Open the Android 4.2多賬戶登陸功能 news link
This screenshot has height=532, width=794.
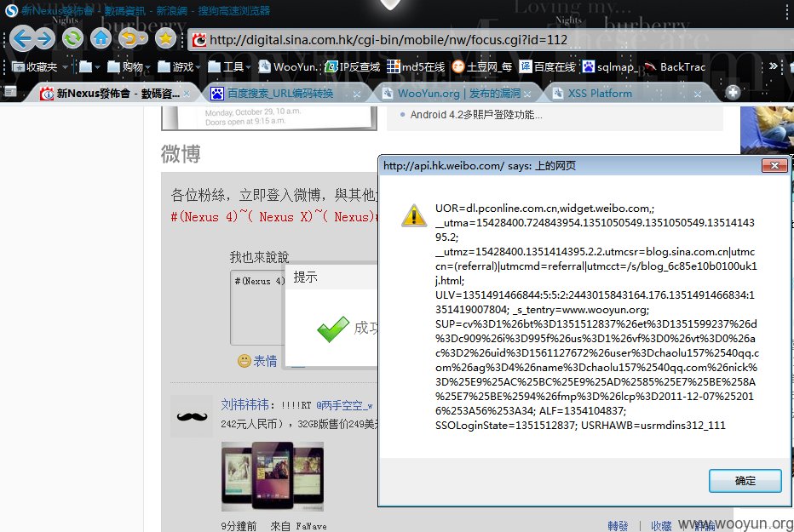click(476, 115)
